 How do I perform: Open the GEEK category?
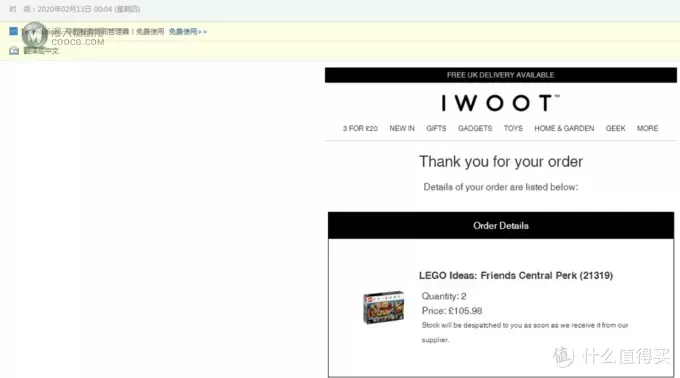[615, 128]
